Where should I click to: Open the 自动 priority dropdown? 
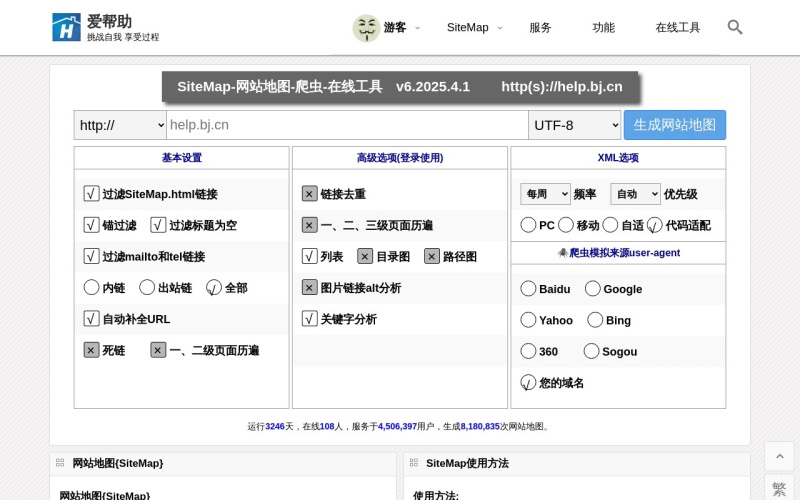point(635,194)
